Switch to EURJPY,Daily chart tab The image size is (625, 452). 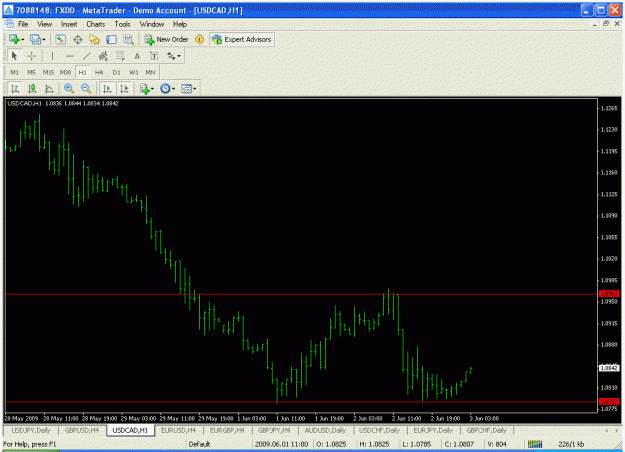tap(433, 430)
